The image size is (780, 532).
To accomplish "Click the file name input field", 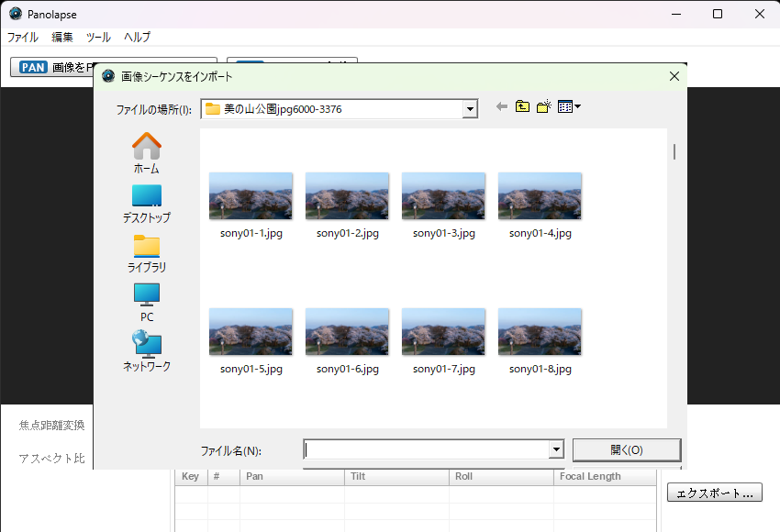I will point(426,450).
